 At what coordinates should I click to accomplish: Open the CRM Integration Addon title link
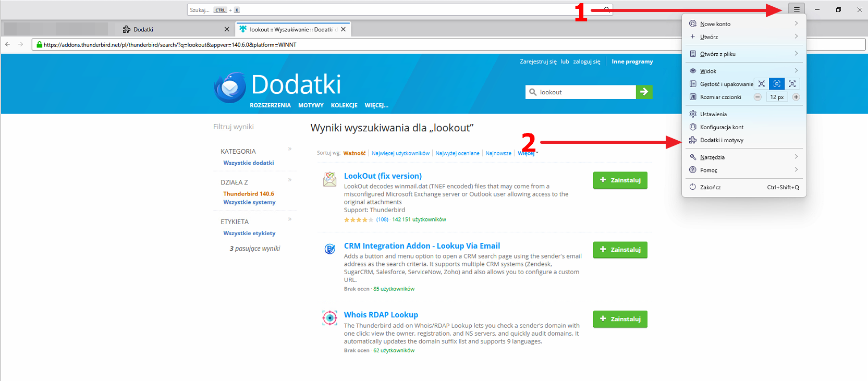click(x=422, y=246)
